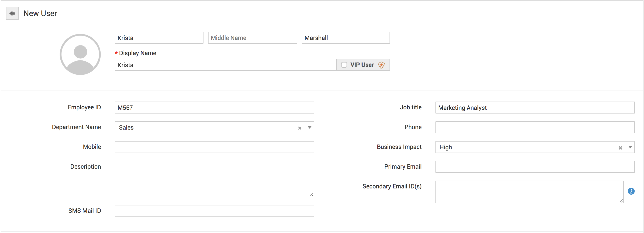Click the Job title input field
Screen dimensions: 644x233
point(535,108)
